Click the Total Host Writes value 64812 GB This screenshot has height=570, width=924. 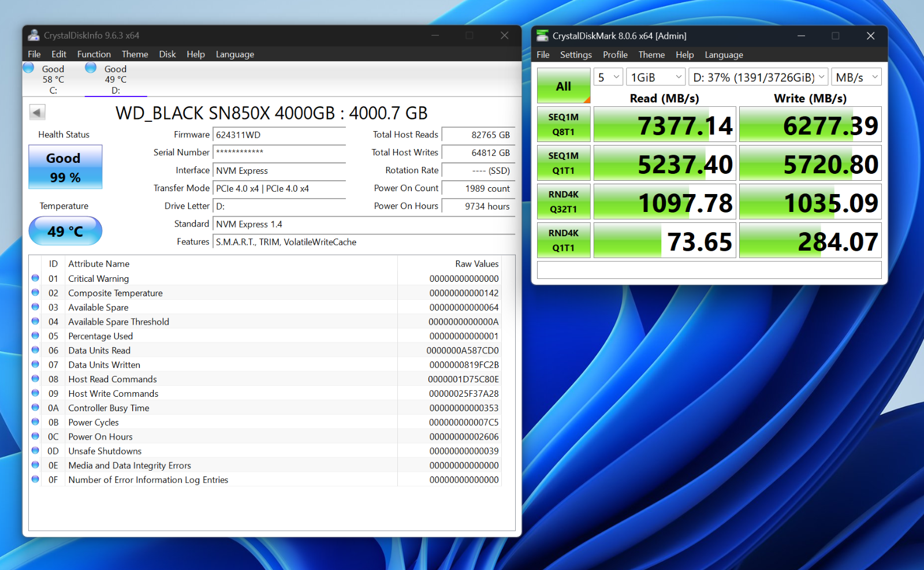(x=478, y=152)
